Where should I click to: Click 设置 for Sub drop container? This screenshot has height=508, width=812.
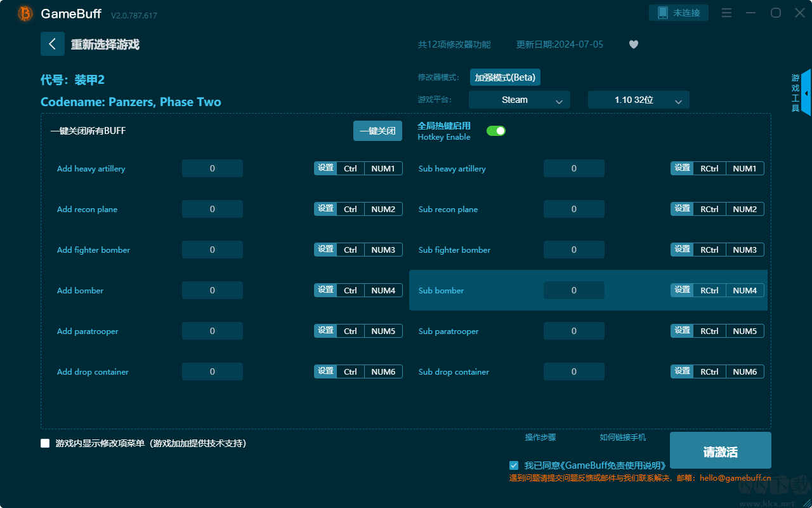tap(682, 371)
